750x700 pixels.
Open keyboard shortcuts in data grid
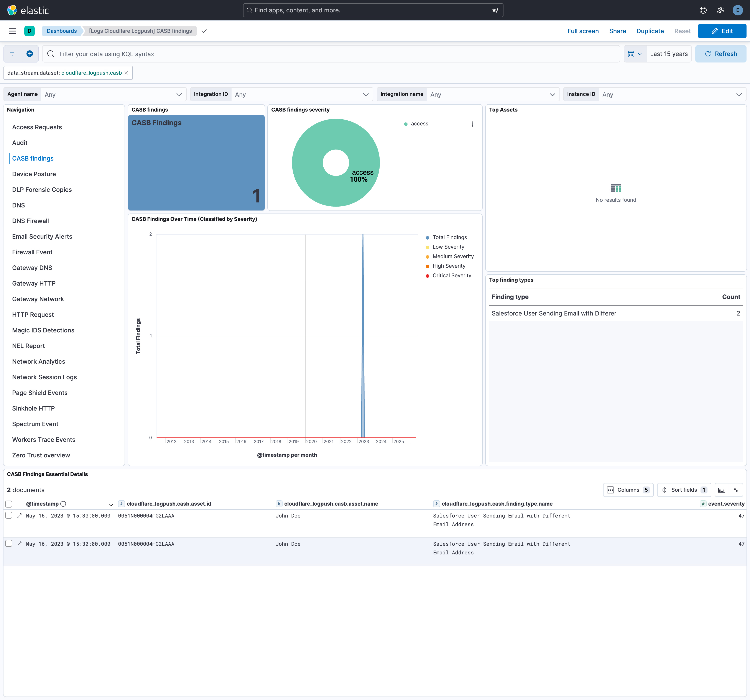click(x=722, y=490)
